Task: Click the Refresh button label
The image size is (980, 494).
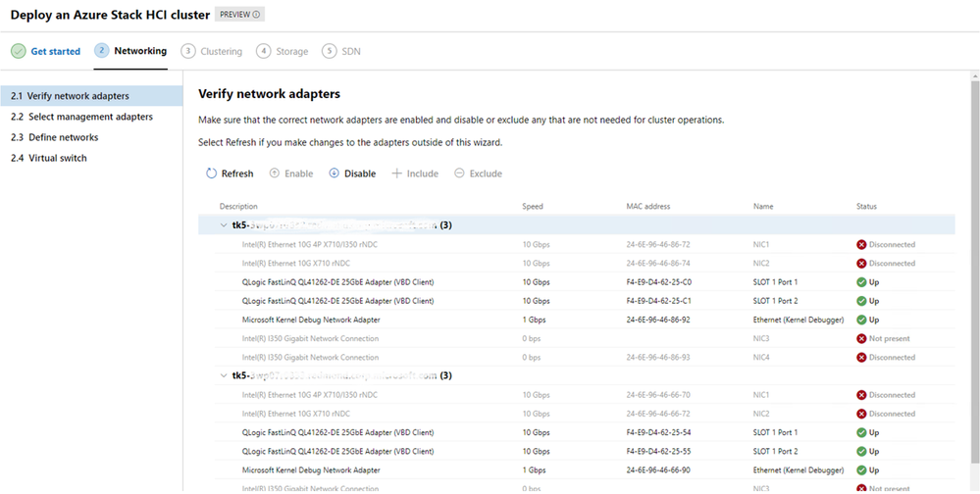Action: [x=237, y=173]
